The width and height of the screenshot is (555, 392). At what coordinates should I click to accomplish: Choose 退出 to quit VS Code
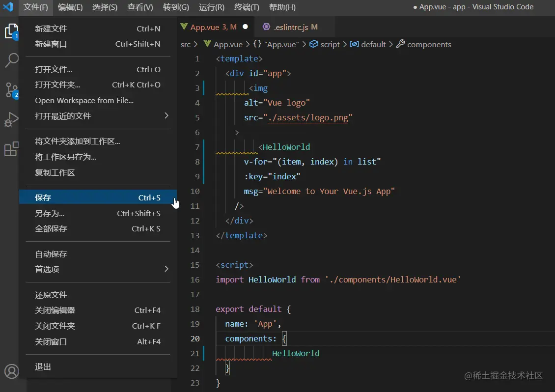(98, 367)
